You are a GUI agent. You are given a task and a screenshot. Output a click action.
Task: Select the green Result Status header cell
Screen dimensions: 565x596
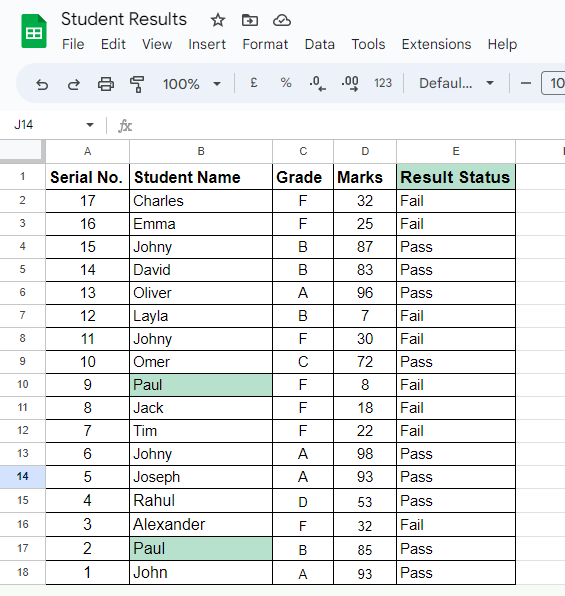(456, 177)
